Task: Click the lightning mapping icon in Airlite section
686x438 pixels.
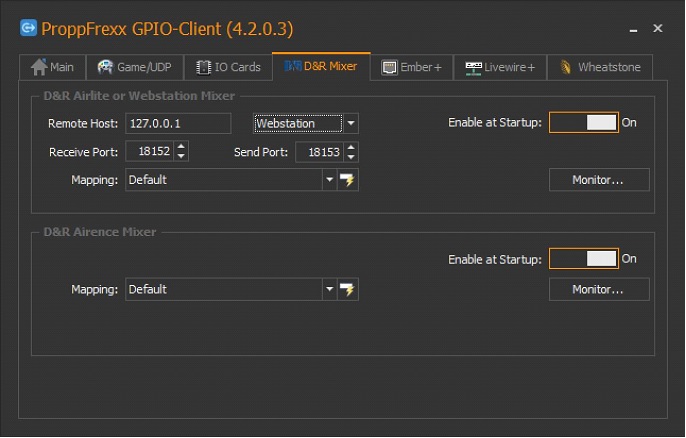Action: tap(348, 180)
